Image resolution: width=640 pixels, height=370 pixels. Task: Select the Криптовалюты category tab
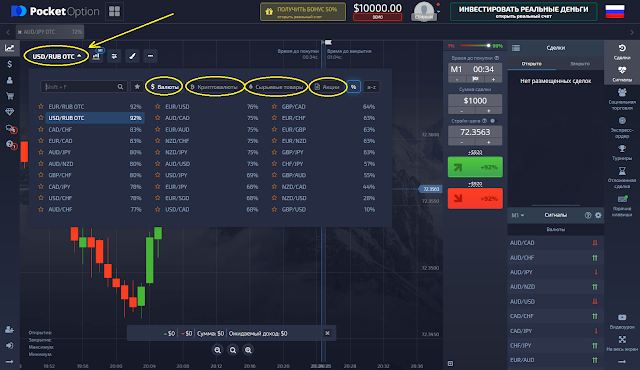[214, 86]
